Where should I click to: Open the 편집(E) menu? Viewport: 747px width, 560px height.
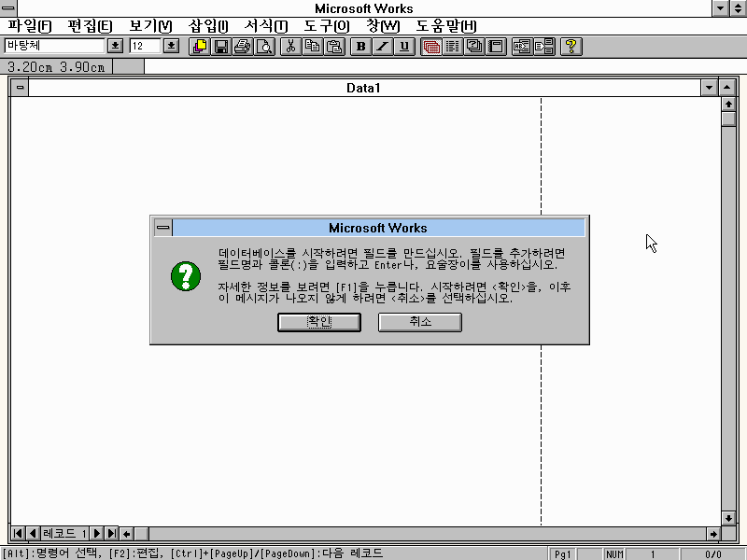[x=90, y=26]
